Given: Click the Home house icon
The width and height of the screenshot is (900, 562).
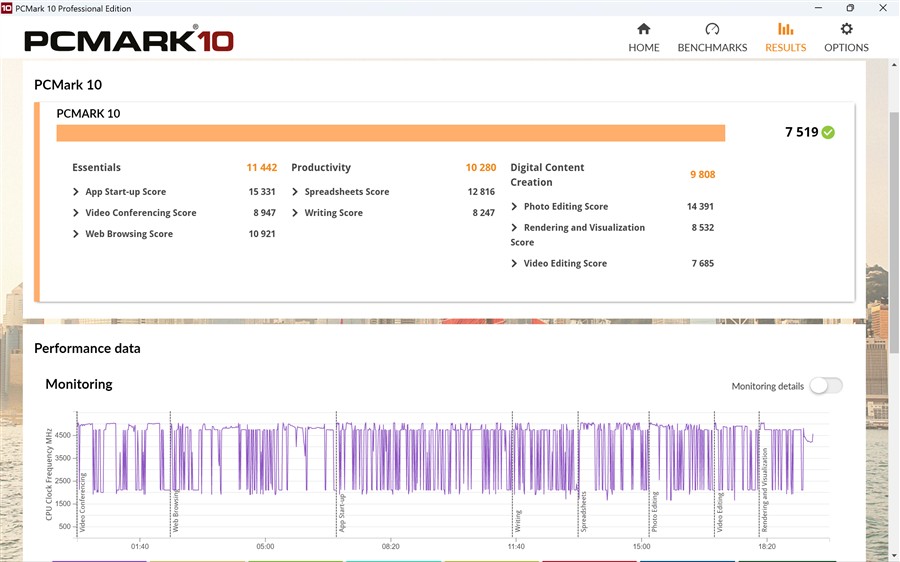Looking at the screenshot, I should point(643,29).
